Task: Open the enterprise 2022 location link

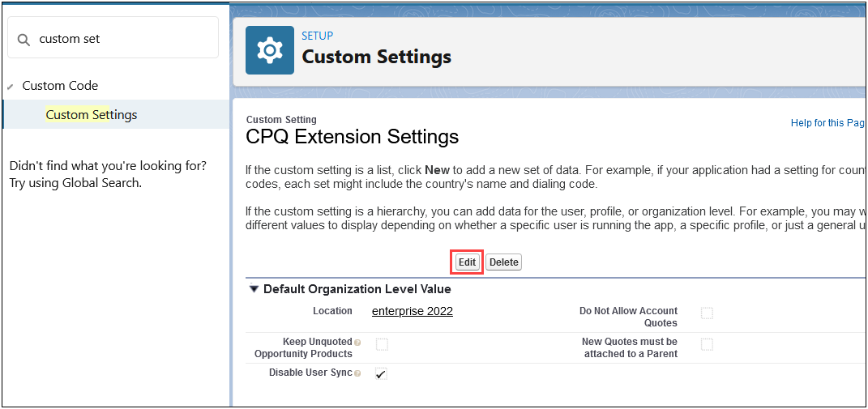Action: click(x=412, y=312)
